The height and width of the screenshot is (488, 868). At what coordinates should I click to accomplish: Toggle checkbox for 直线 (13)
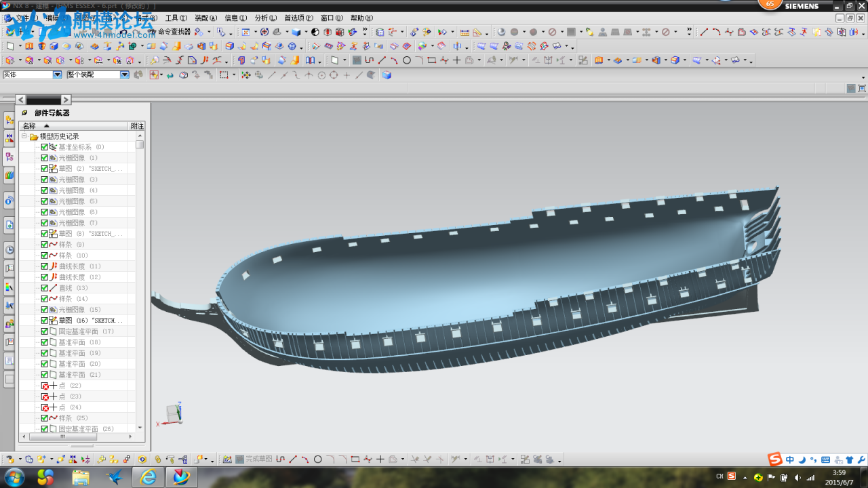point(44,288)
